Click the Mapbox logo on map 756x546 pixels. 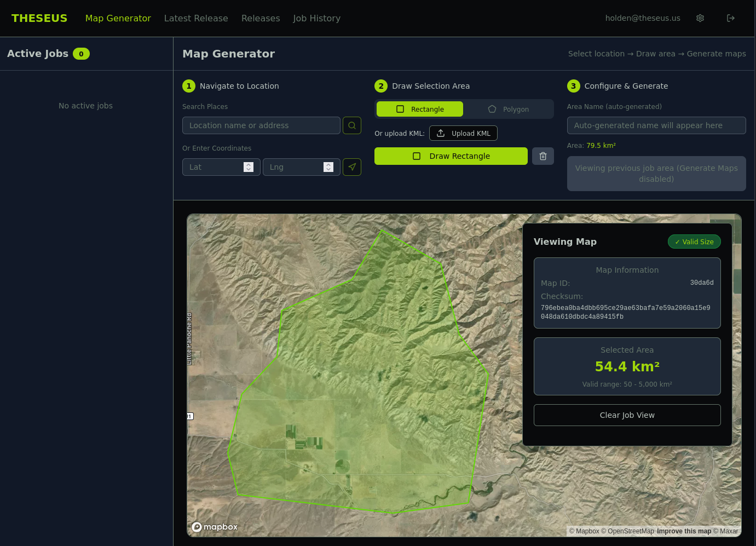215,527
